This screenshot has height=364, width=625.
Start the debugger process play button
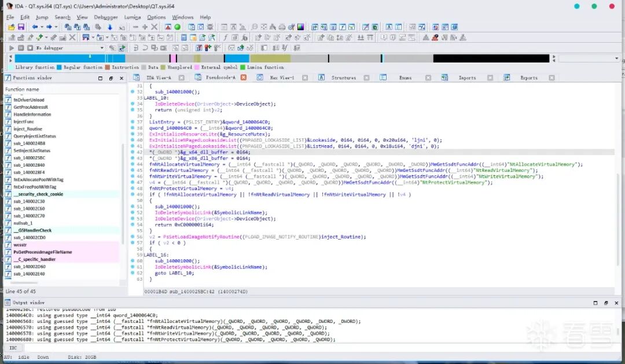(x=12, y=48)
